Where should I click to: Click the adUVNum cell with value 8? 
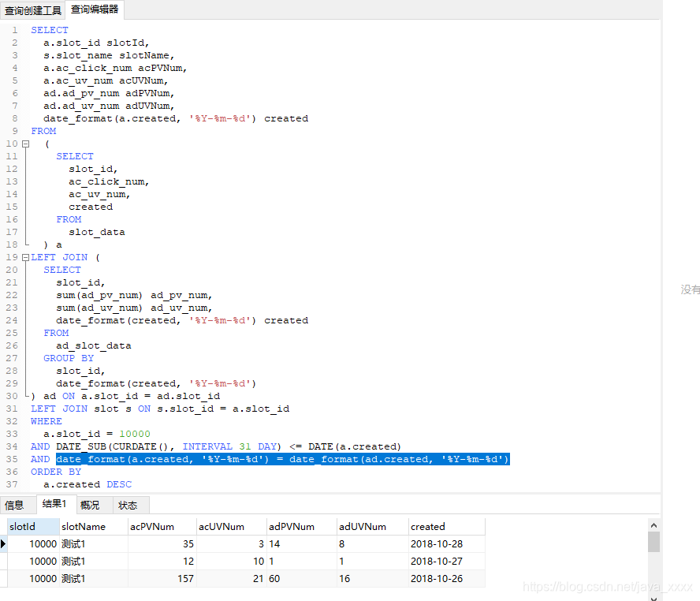click(x=372, y=544)
